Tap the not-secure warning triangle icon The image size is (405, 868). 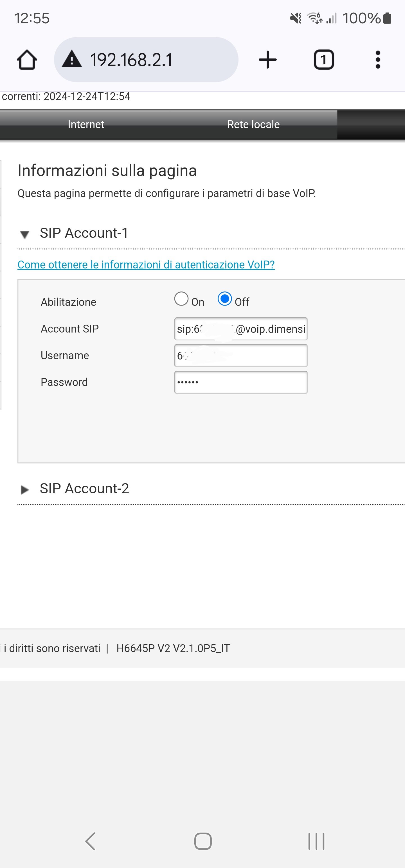pyautogui.click(x=72, y=59)
